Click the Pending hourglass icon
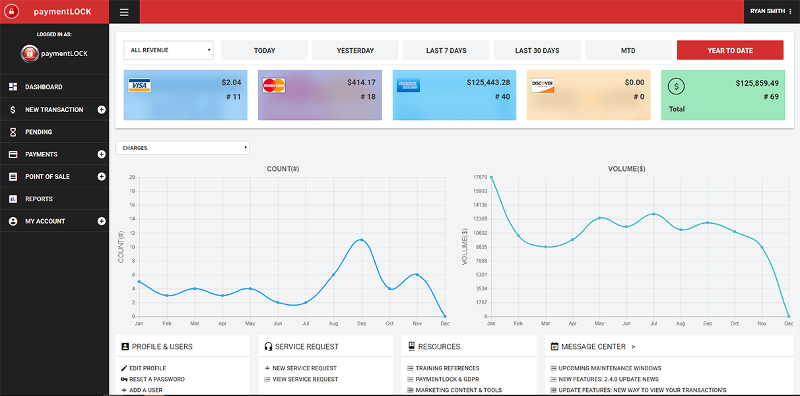This screenshot has height=396, width=800. (13, 132)
